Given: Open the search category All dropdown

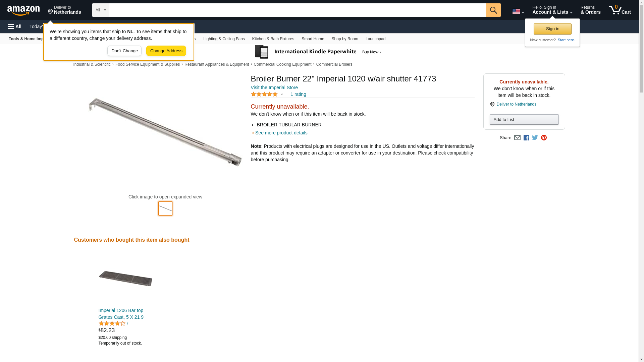Looking at the screenshot, I should click(x=100, y=10).
